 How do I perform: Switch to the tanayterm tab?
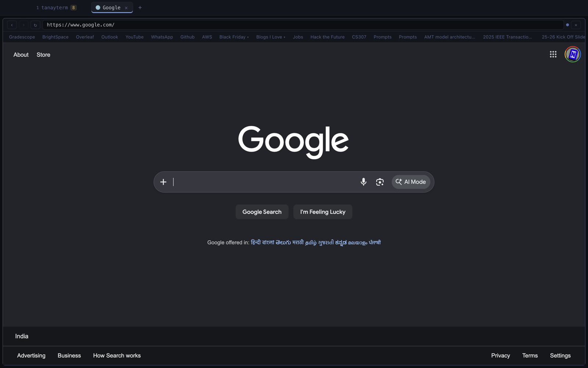56,8
